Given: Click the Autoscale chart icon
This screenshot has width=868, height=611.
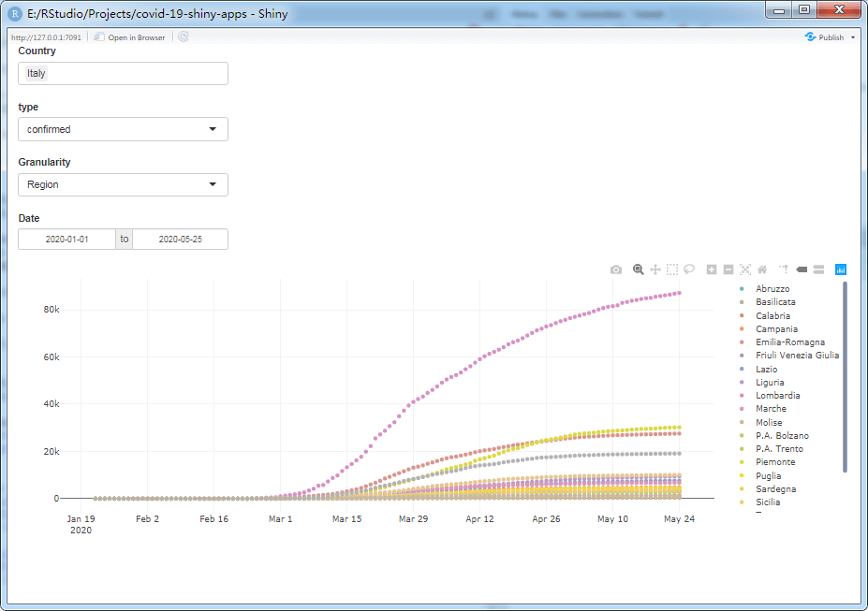Looking at the screenshot, I should [745, 269].
